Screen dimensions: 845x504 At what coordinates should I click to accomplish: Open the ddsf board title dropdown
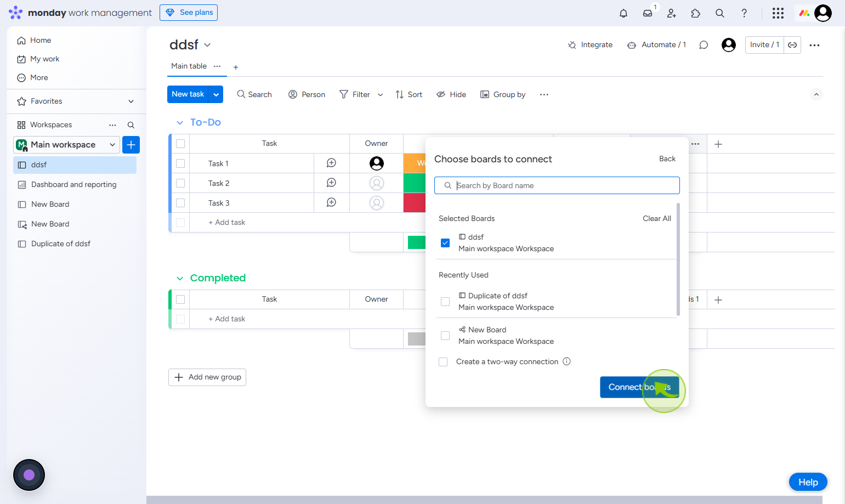click(207, 45)
